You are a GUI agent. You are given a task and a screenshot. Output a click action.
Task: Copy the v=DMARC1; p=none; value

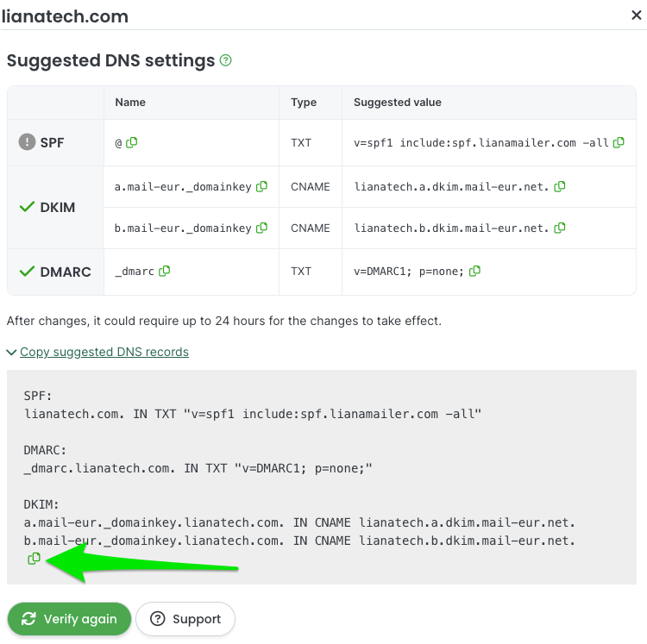point(474,271)
